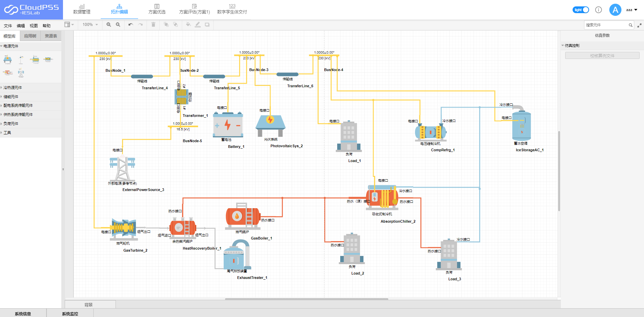The image size is (644, 317).
Task: Go to the 方案优选 module
Action: (157, 9)
